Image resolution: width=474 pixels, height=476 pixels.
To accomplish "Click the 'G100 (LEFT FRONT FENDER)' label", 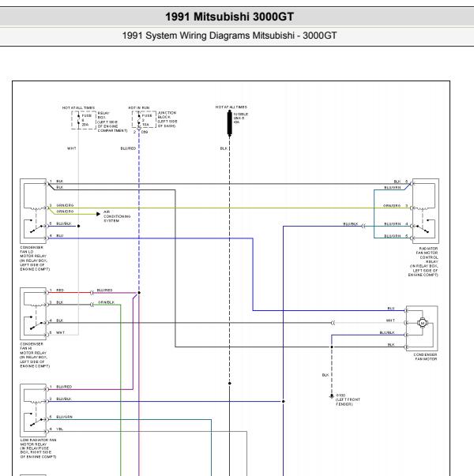I will tap(348, 399).
